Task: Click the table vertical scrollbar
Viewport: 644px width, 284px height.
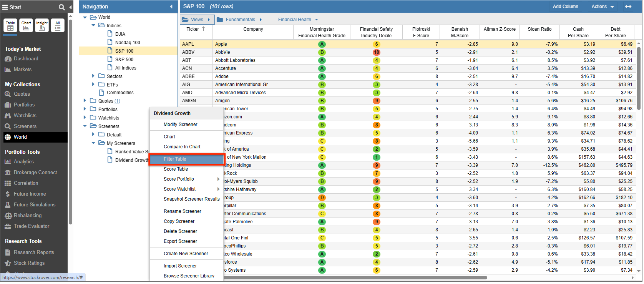Action: [639, 79]
